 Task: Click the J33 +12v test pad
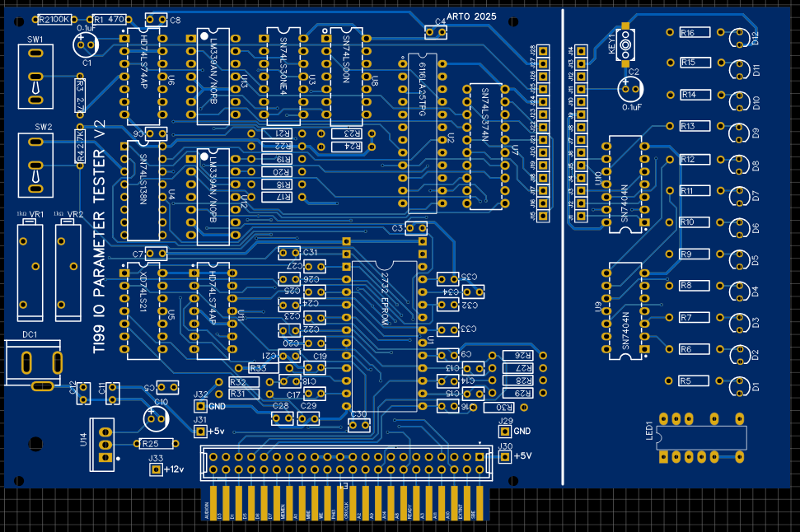tap(155, 469)
